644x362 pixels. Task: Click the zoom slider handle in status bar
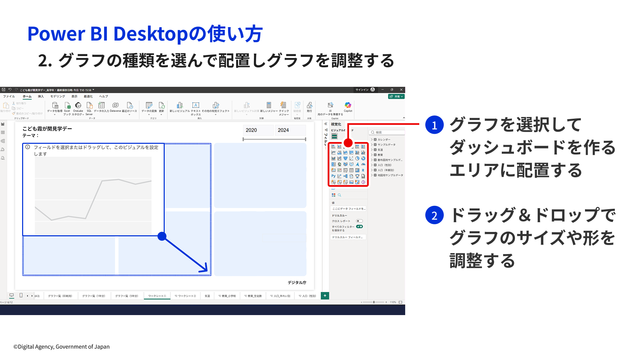374,302
